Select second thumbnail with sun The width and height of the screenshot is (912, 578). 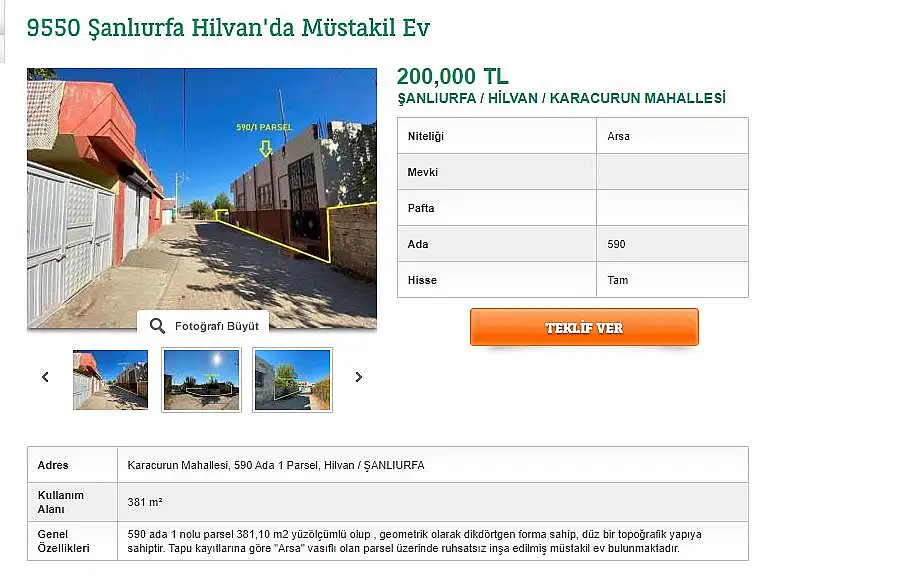click(201, 380)
